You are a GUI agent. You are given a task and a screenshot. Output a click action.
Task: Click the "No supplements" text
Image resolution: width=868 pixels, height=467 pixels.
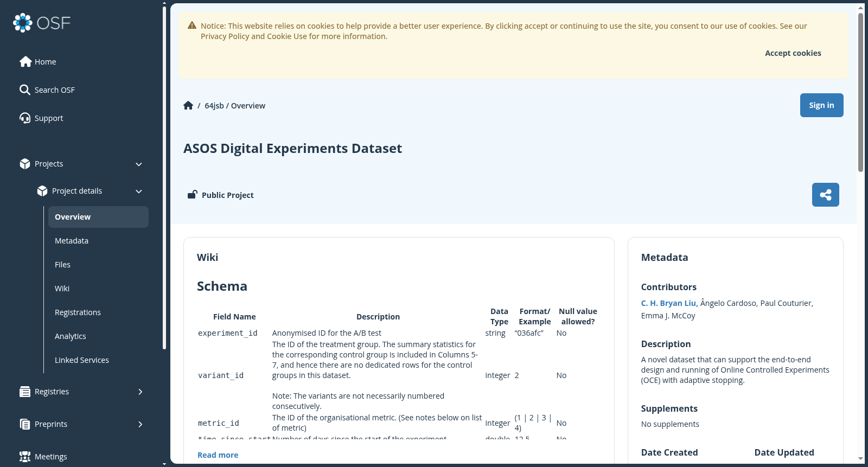tap(670, 424)
